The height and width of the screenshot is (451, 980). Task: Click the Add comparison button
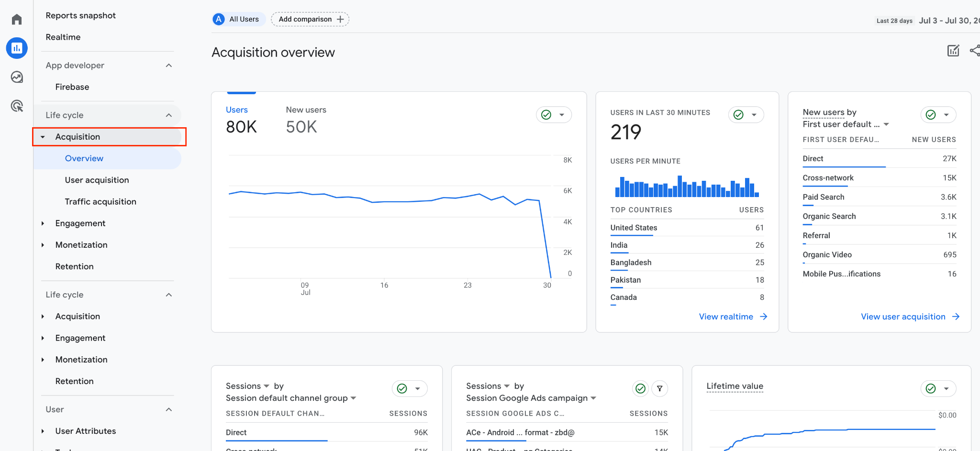point(310,19)
